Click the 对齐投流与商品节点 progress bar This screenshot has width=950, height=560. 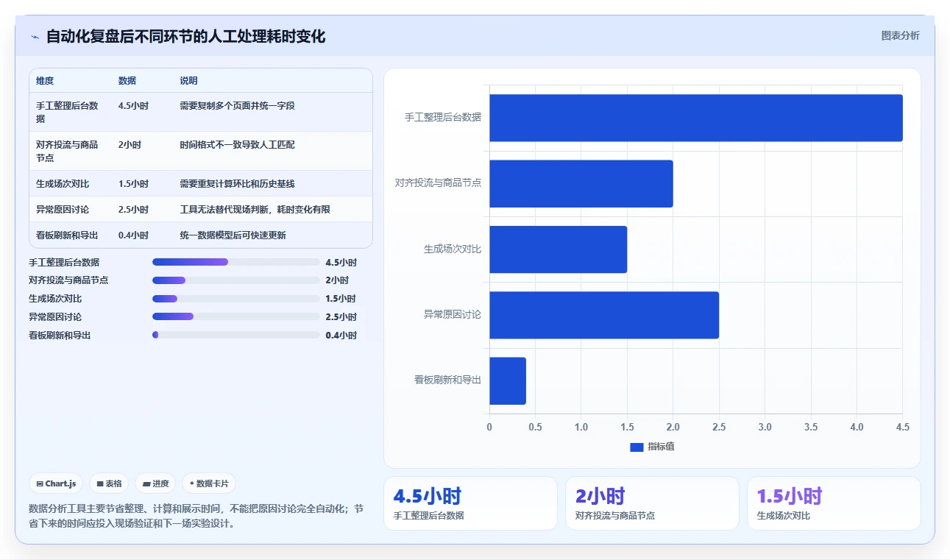pyautogui.click(x=236, y=280)
